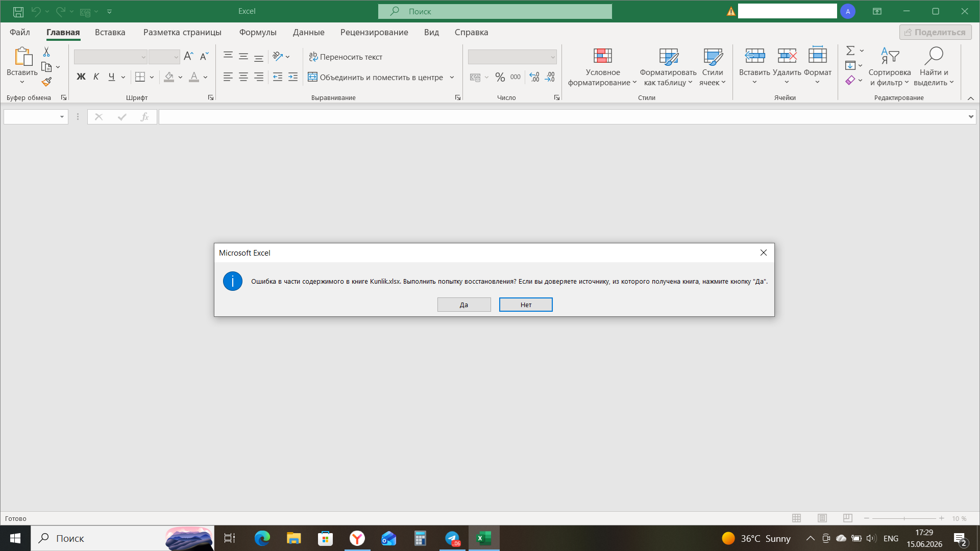Increase font size with the A-up icon
This screenshot has height=551, width=980.
[188, 57]
